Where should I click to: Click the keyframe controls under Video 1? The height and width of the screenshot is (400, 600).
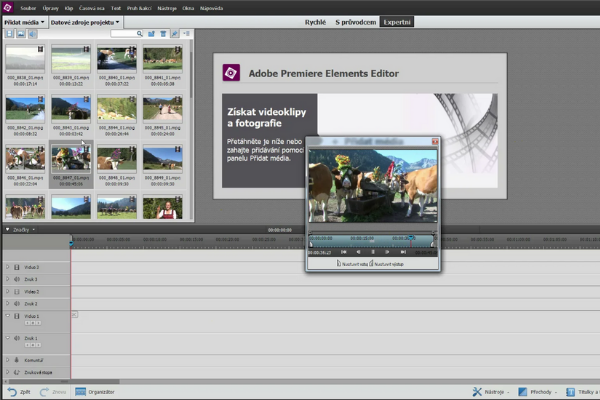pyautogui.click(x=33, y=323)
